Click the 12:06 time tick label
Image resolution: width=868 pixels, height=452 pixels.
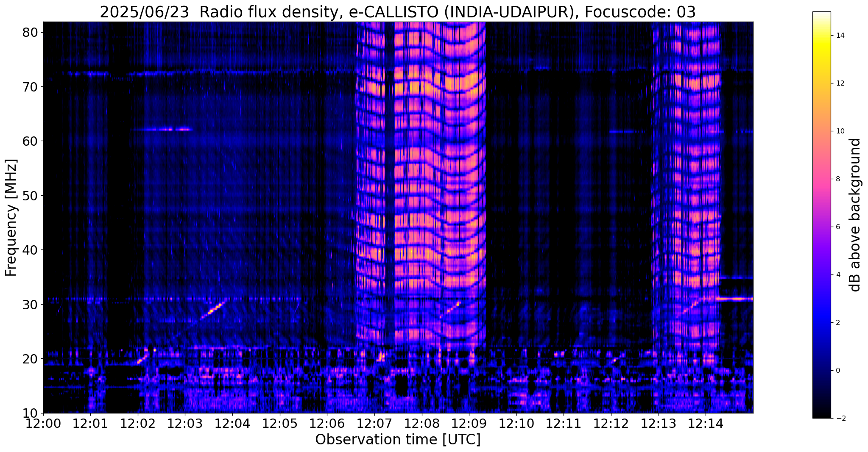click(x=327, y=424)
